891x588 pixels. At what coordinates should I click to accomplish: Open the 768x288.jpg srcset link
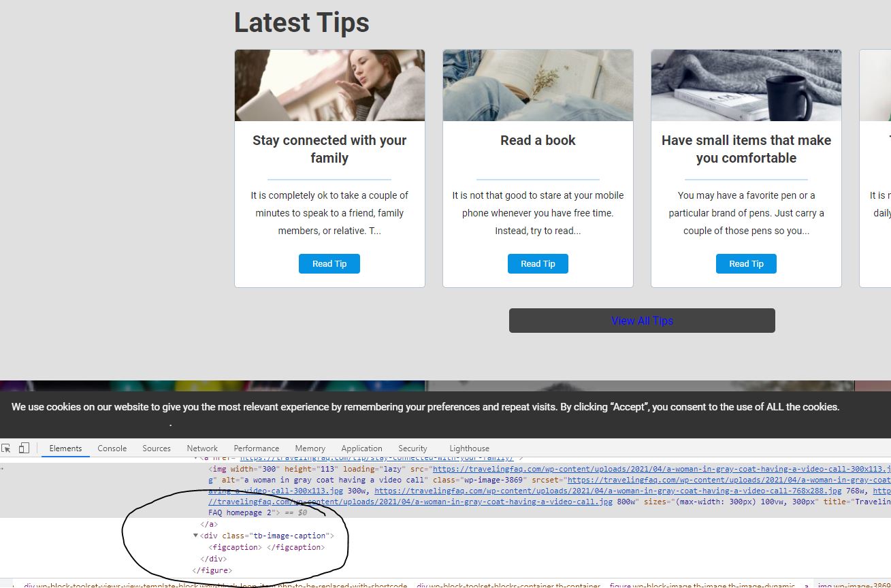click(x=608, y=491)
